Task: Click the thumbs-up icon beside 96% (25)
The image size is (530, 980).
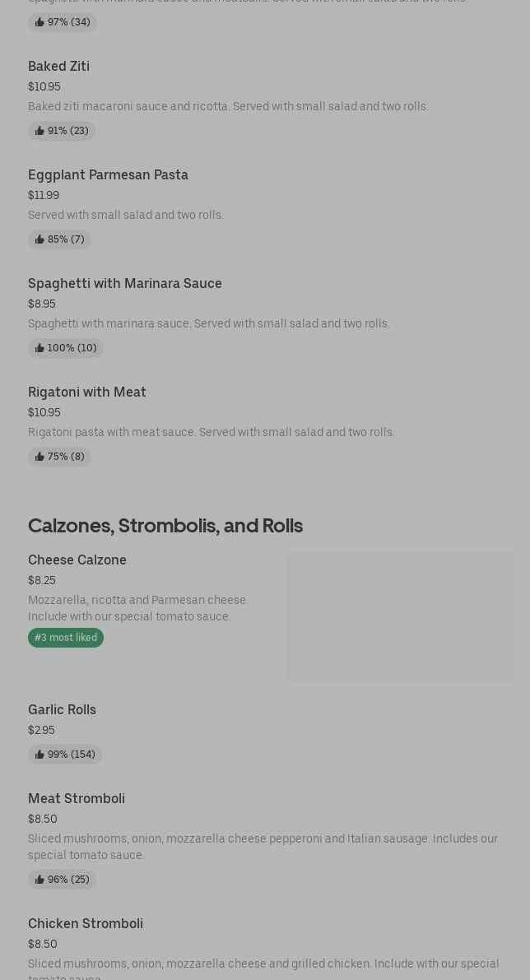Action: click(40, 880)
